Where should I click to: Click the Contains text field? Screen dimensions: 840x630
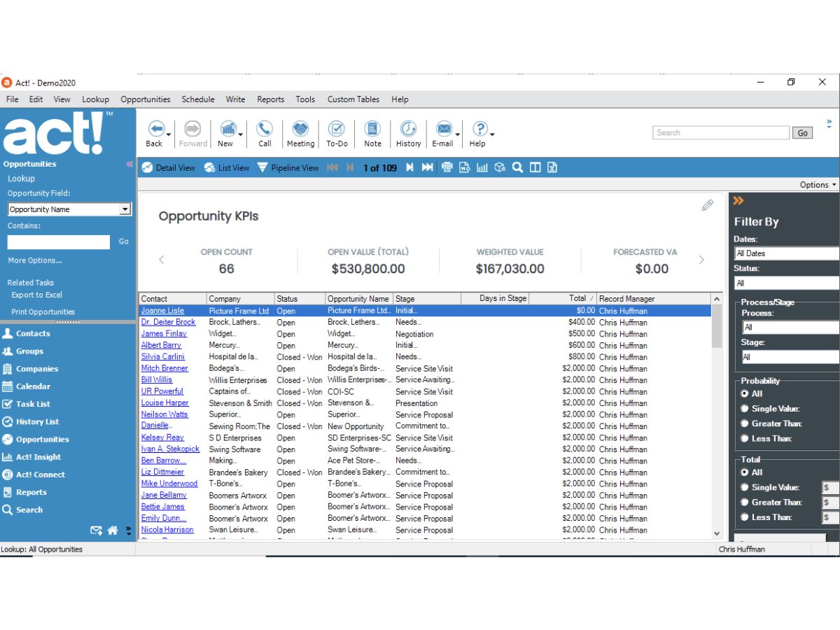coord(59,241)
